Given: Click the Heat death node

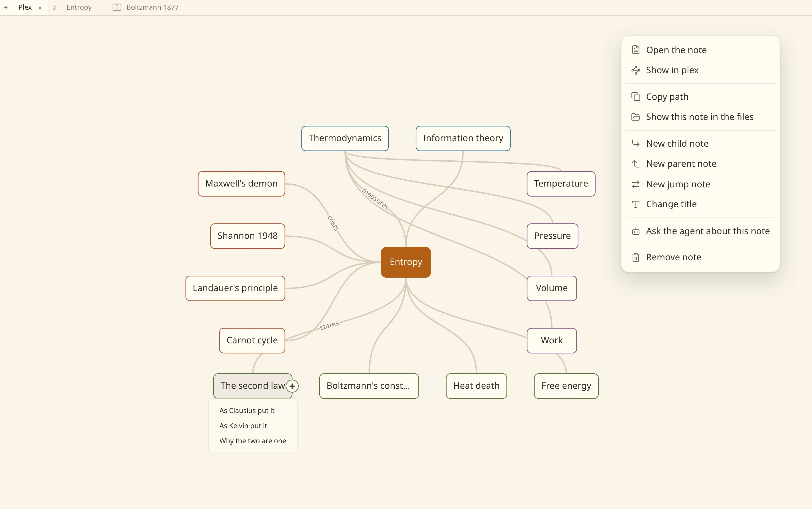Looking at the screenshot, I should (476, 386).
